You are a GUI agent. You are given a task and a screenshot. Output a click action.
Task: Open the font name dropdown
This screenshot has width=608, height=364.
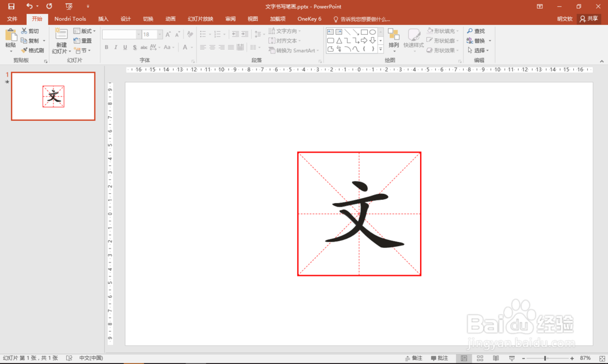tap(138, 35)
